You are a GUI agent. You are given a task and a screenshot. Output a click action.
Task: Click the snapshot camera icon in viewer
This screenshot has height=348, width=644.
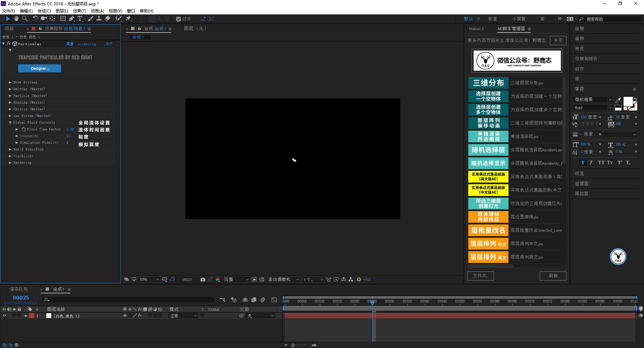[x=203, y=279]
